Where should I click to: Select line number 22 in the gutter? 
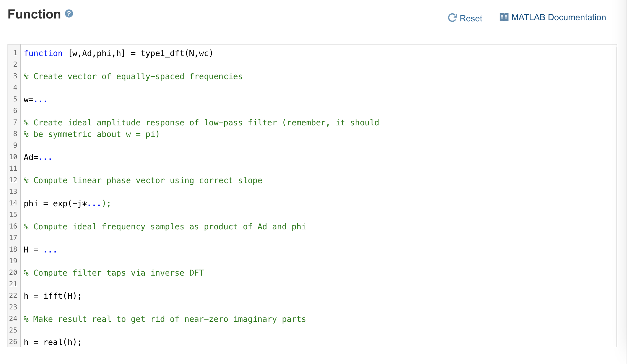[x=13, y=296]
